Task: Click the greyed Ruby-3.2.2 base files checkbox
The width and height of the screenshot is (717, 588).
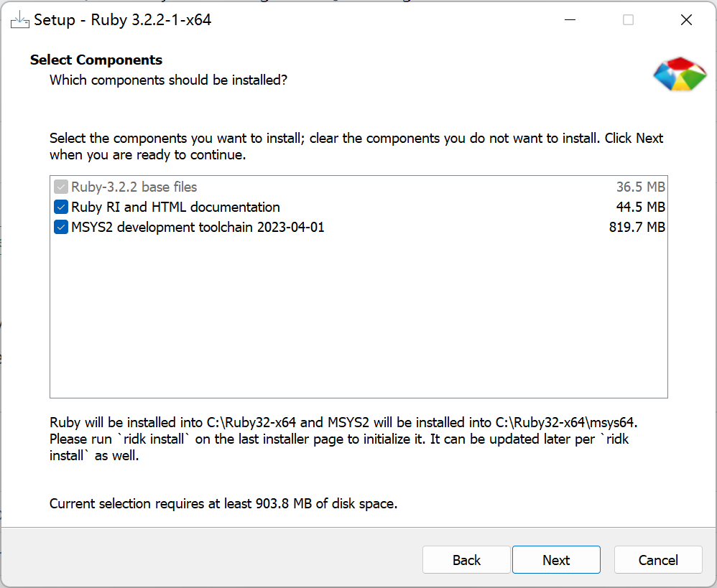Action: click(x=61, y=187)
